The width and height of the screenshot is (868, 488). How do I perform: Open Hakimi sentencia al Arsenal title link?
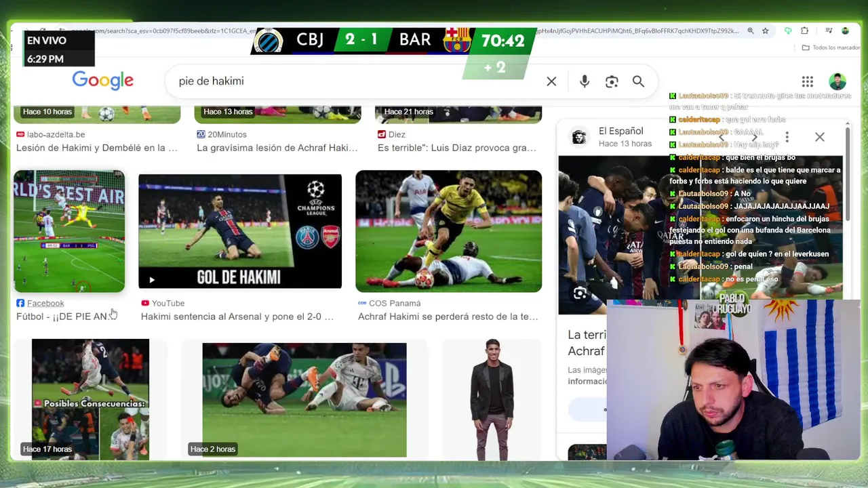[x=237, y=317]
